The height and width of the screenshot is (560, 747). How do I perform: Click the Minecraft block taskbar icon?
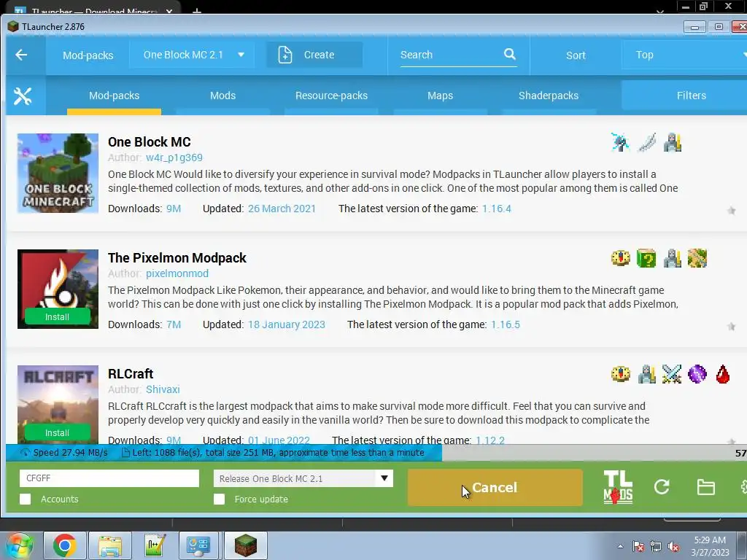246,545
